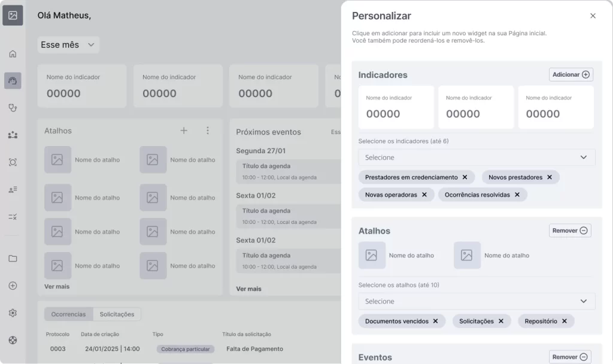Select the checklist icon in the sidebar
Image resolution: width=613 pixels, height=364 pixels.
(13, 216)
